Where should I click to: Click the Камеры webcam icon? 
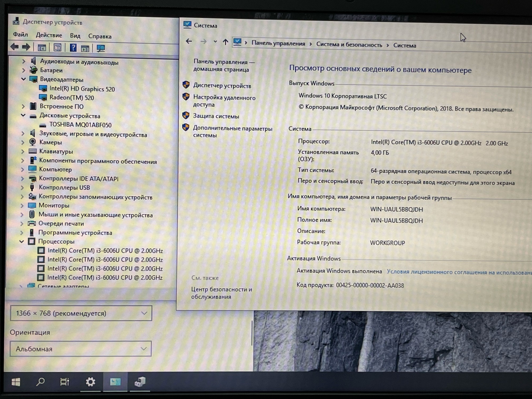click(x=32, y=142)
